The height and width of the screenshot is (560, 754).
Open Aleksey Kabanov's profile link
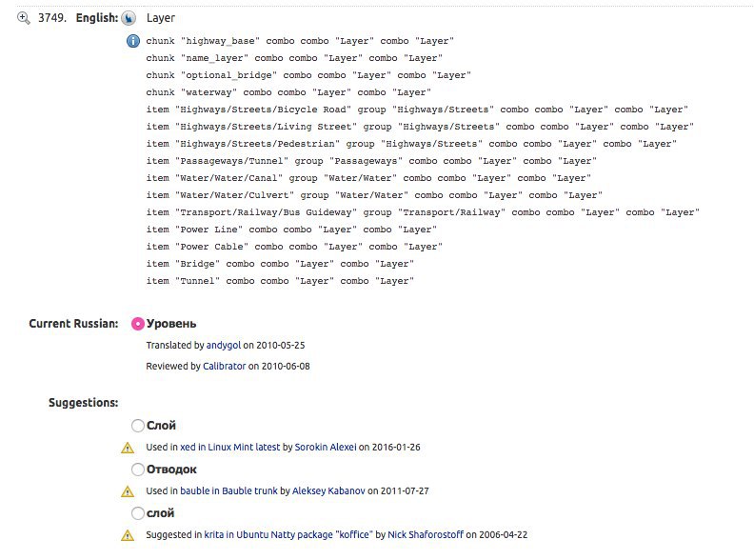click(x=328, y=490)
